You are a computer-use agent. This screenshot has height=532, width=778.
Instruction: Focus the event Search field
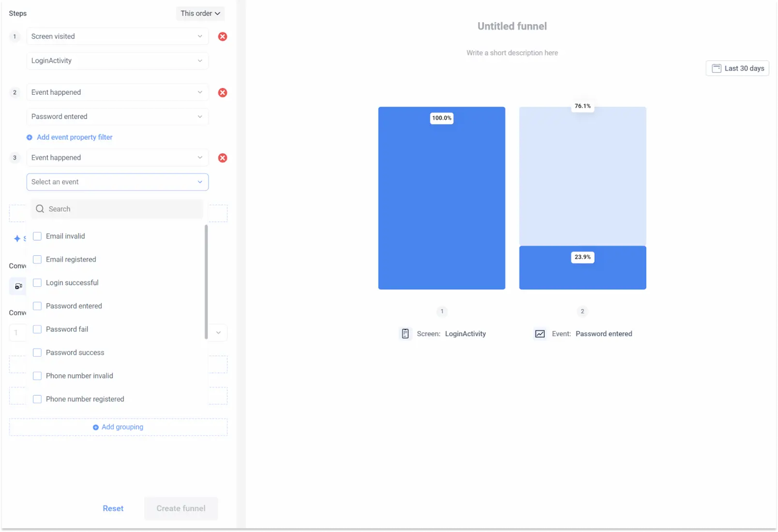tap(117, 209)
